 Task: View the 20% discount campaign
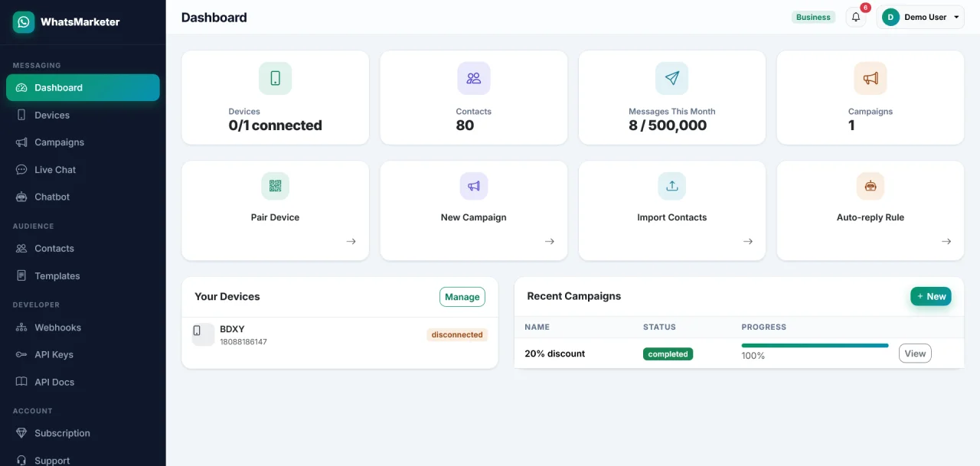(915, 353)
